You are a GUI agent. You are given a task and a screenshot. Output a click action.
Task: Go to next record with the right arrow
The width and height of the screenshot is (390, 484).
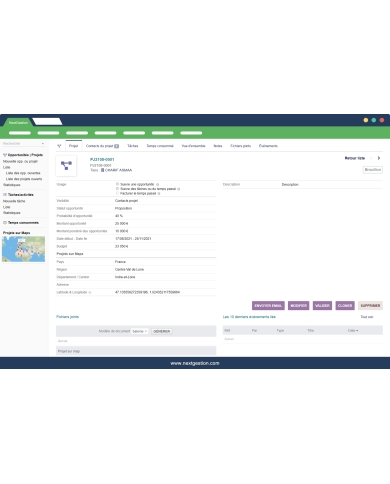point(379,158)
